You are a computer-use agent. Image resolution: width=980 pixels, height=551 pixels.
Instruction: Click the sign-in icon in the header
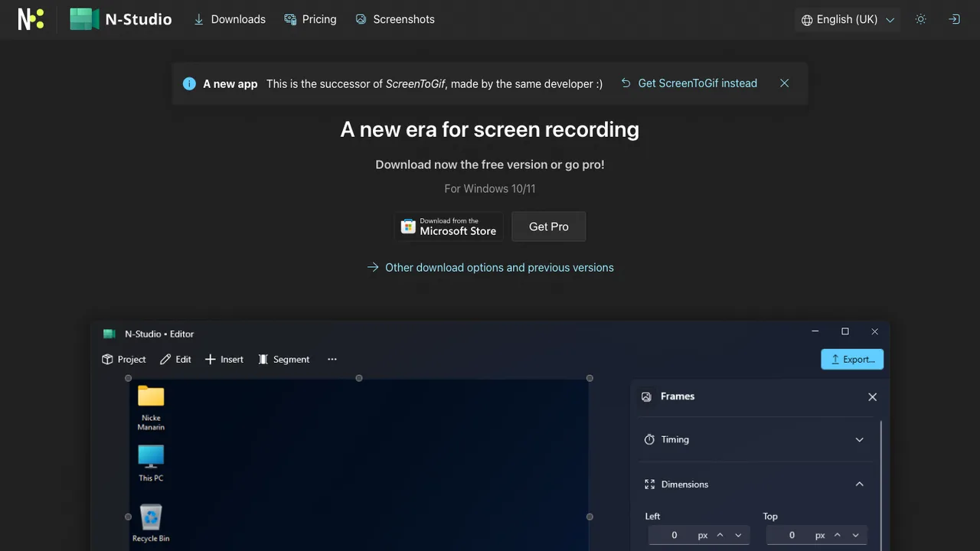tap(954, 19)
